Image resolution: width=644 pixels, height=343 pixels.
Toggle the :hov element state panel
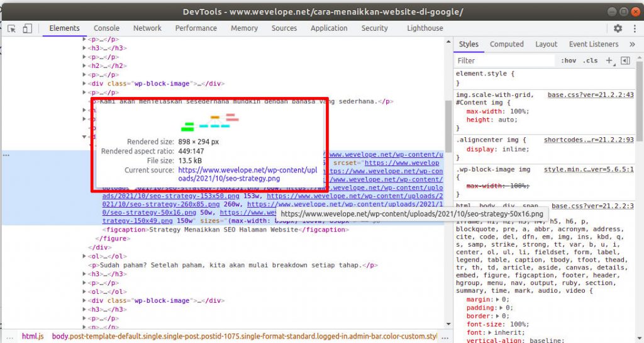pyautogui.click(x=568, y=60)
